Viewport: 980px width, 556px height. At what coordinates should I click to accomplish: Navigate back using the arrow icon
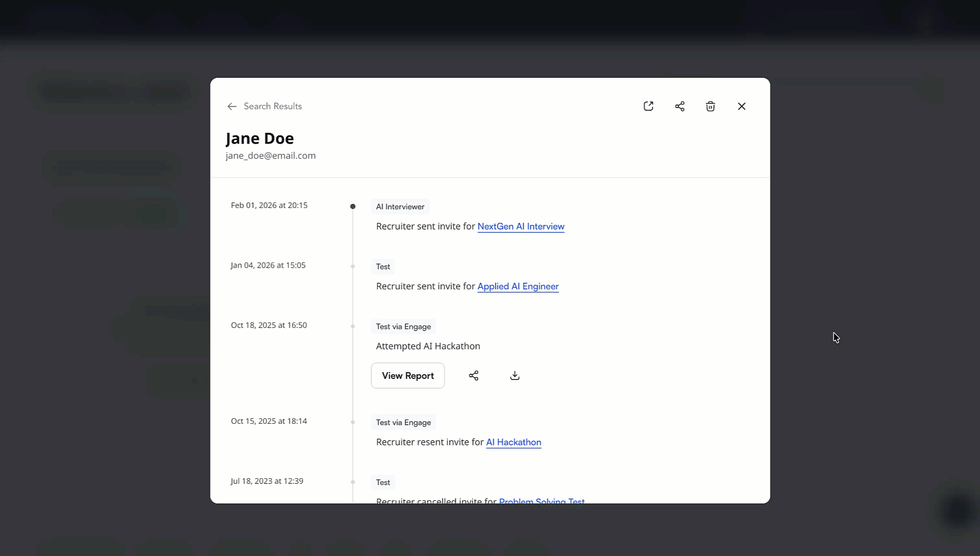click(232, 106)
